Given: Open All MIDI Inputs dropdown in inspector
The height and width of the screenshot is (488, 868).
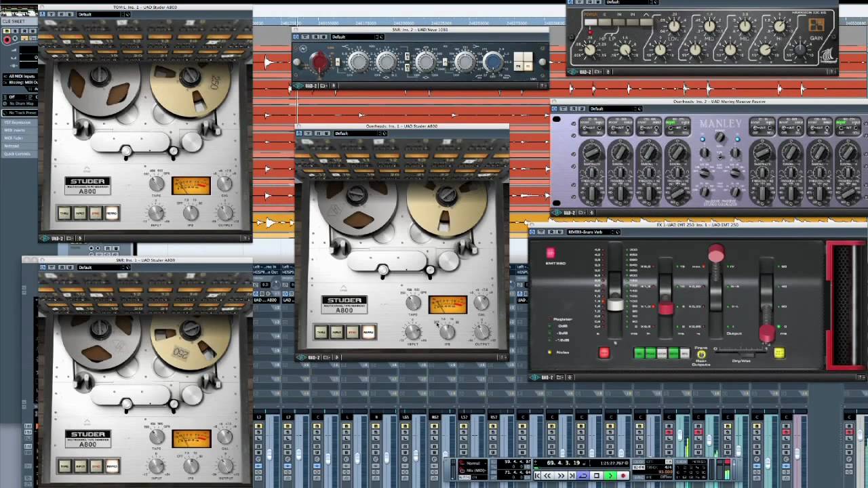Looking at the screenshot, I should (20, 76).
